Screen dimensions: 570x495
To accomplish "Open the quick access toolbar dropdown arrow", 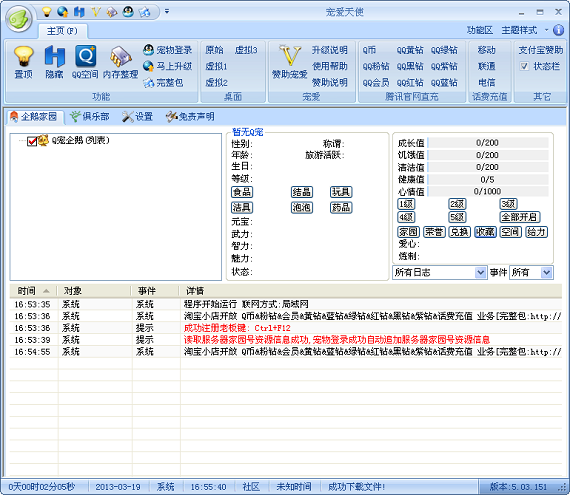I will pyautogui.click(x=167, y=12).
